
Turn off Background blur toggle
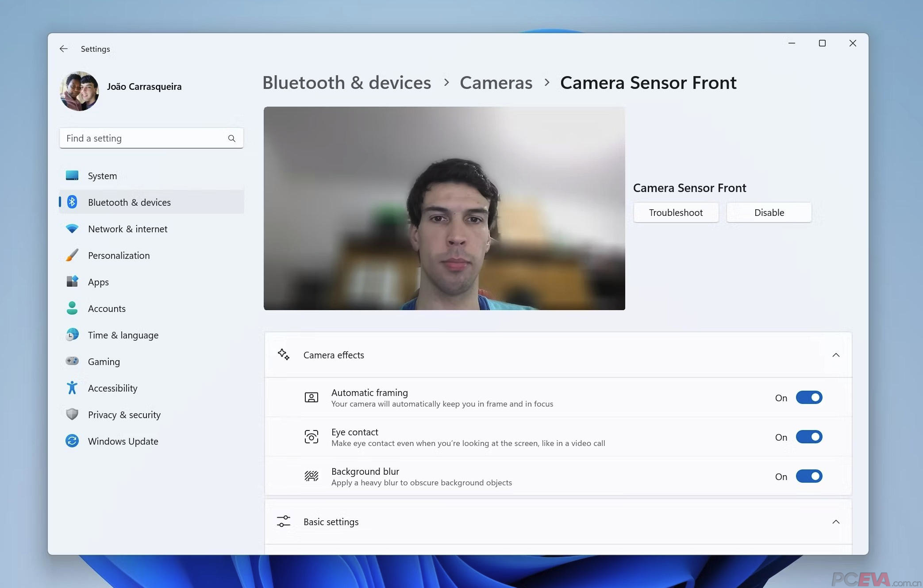(809, 476)
